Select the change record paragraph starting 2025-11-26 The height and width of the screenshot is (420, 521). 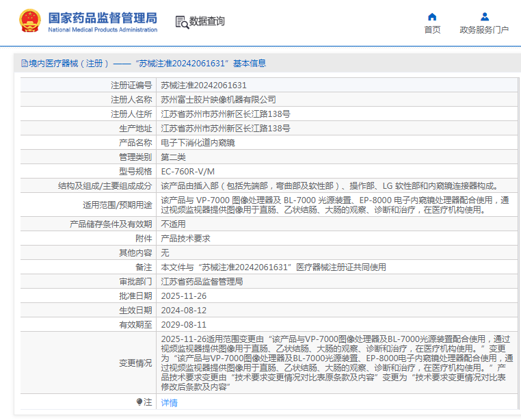(x=337, y=363)
